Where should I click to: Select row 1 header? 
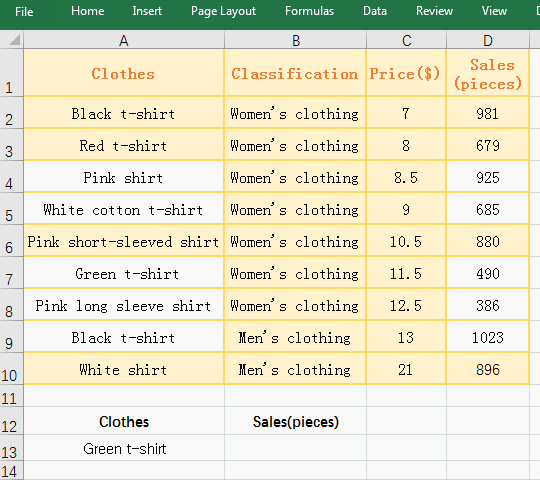(12, 73)
